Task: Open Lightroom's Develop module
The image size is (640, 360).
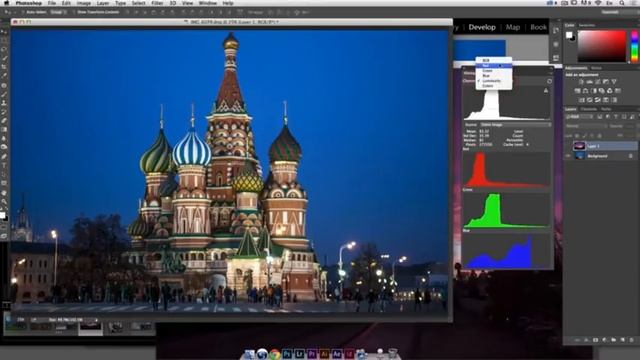Action: (482, 27)
